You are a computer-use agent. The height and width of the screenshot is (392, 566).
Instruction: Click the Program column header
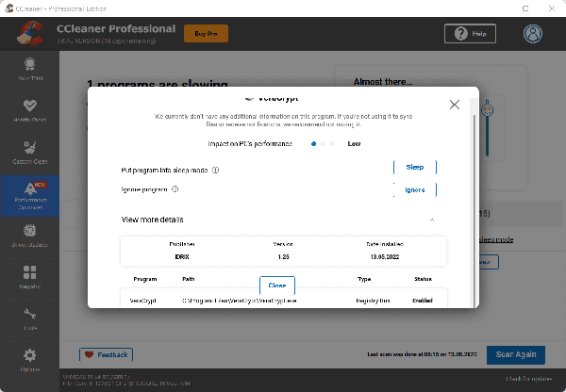[x=145, y=279]
